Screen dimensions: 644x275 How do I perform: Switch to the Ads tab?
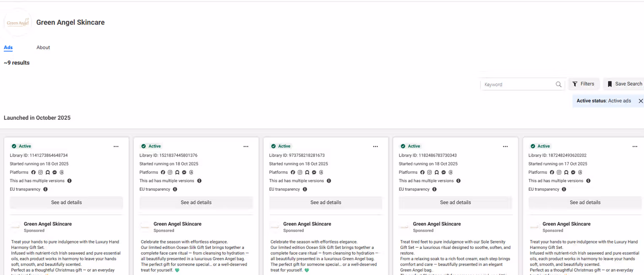tap(8, 48)
